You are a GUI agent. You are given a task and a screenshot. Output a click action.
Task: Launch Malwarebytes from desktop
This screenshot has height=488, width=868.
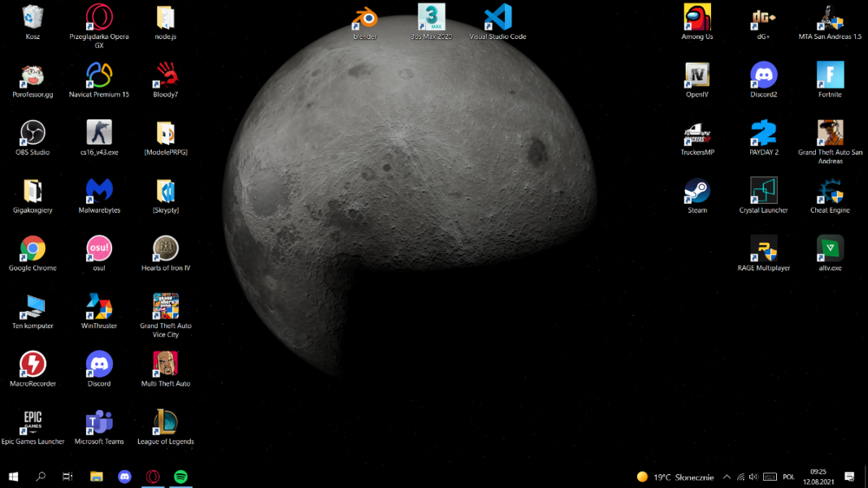tap(99, 196)
